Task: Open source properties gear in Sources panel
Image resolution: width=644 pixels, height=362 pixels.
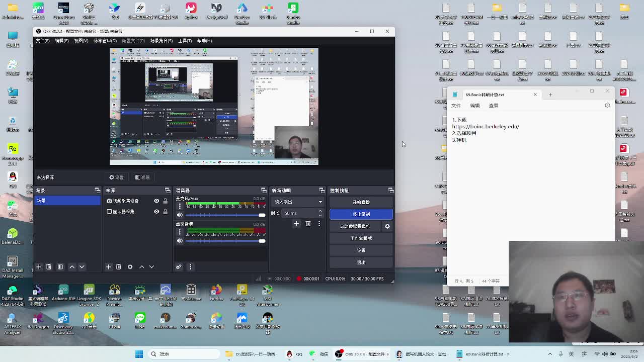Action: point(130,267)
